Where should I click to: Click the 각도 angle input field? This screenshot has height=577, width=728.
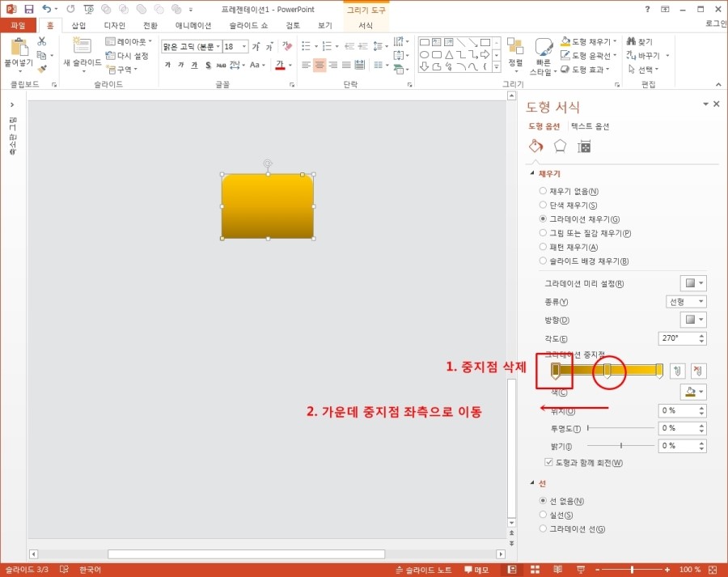pos(677,337)
